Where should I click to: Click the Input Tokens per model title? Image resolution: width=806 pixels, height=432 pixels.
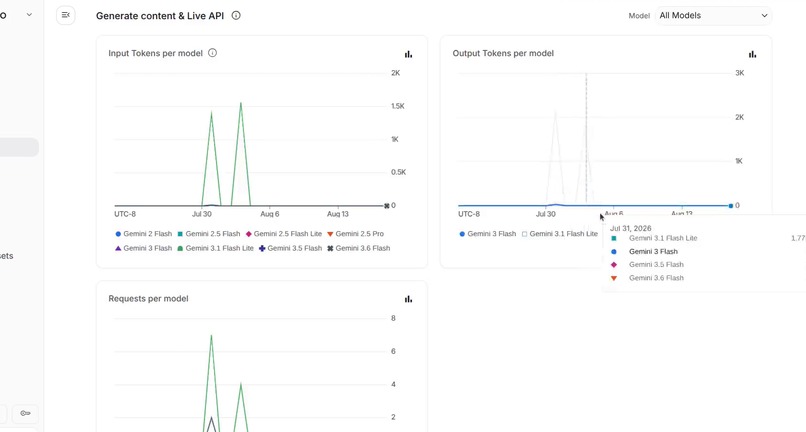tap(155, 53)
